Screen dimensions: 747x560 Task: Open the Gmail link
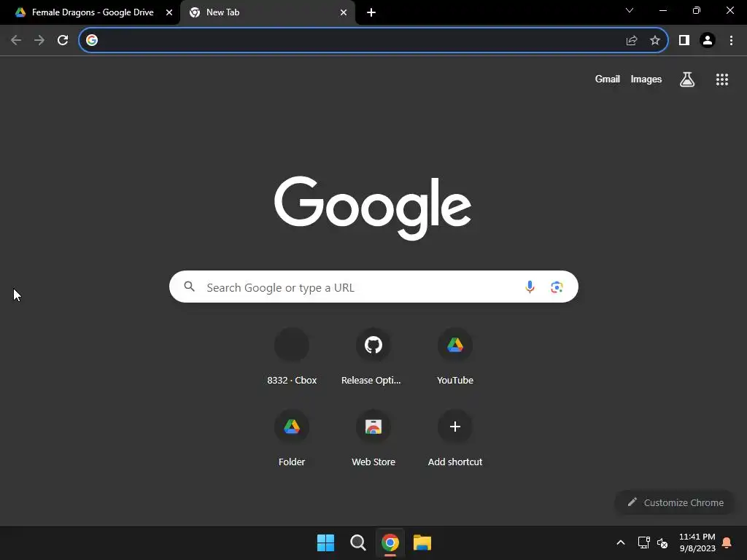point(608,79)
